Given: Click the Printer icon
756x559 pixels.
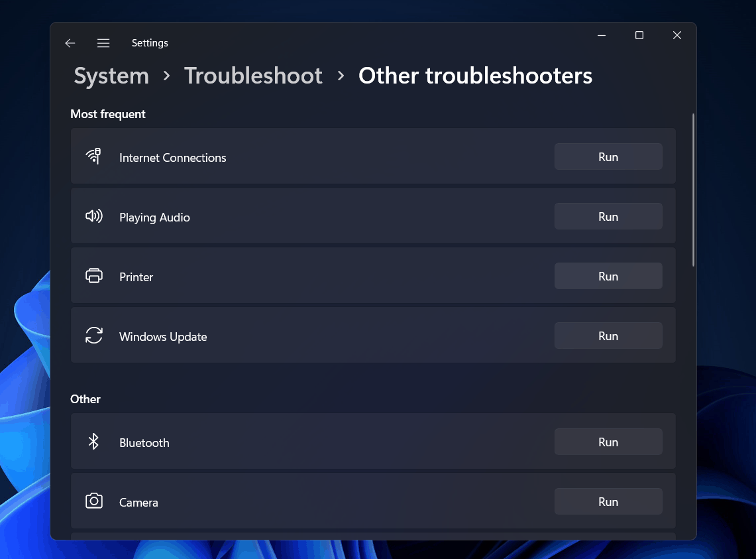Looking at the screenshot, I should (93, 276).
